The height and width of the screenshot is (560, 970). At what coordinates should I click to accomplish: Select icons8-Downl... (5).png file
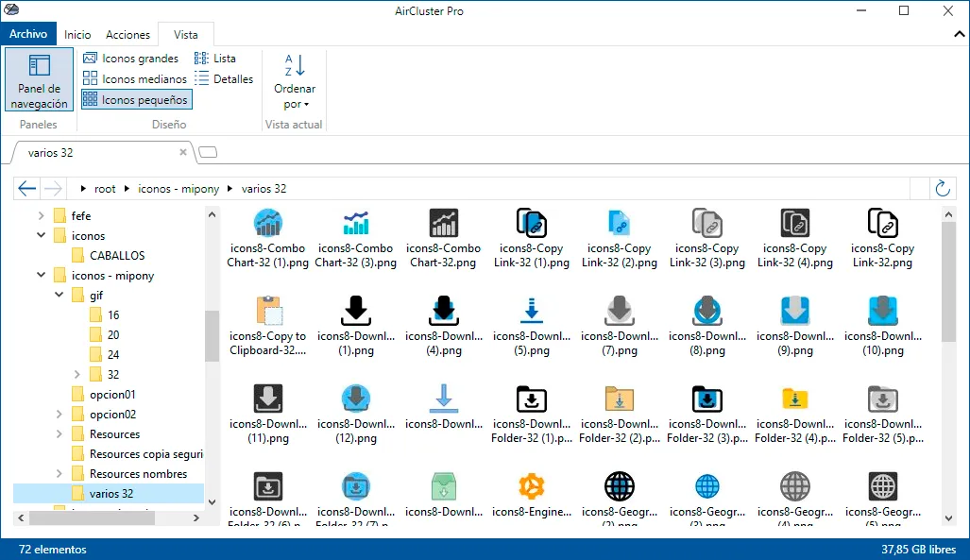pyautogui.click(x=532, y=327)
